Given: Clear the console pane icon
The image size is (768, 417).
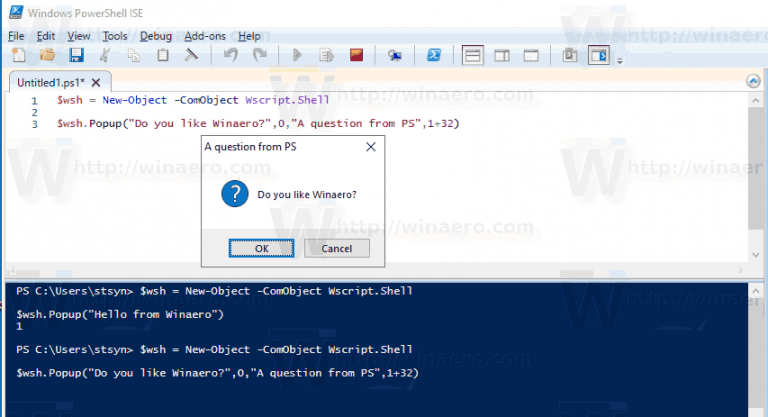Looking at the screenshot, I should point(191,55).
